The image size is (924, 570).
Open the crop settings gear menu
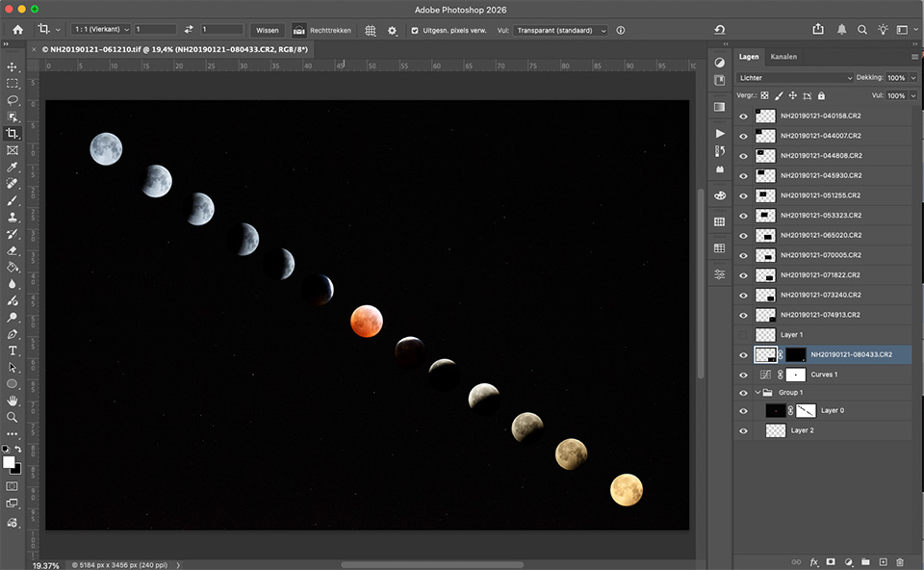392,30
